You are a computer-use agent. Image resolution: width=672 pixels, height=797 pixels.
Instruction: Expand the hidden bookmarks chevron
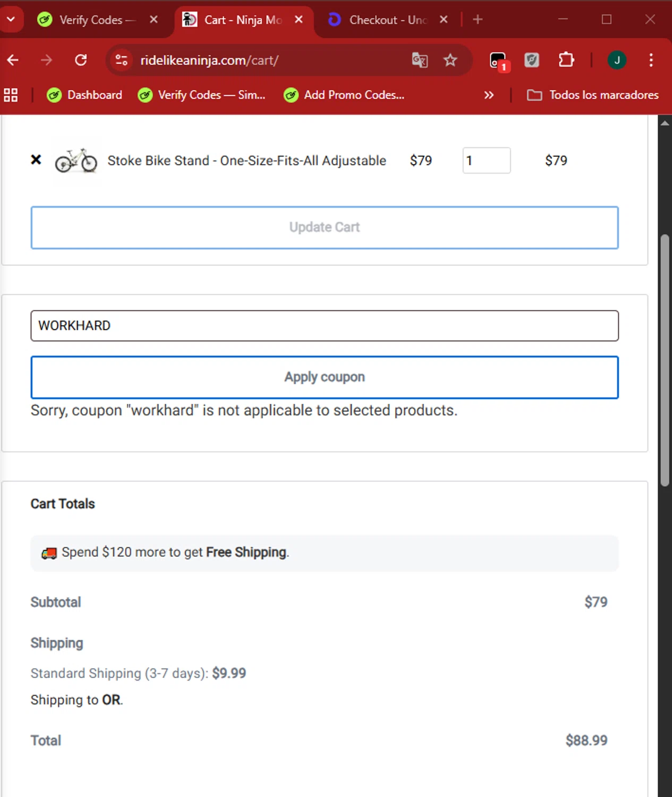point(489,95)
